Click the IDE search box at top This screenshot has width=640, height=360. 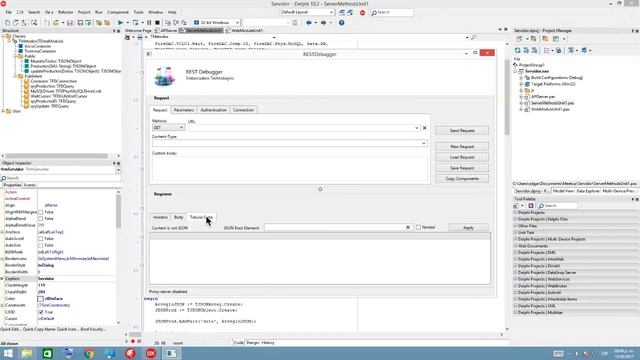392,13
